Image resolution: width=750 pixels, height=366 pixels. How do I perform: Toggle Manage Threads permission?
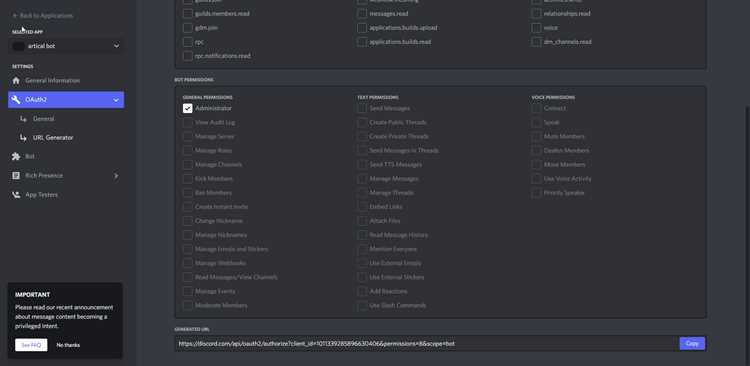pos(362,193)
